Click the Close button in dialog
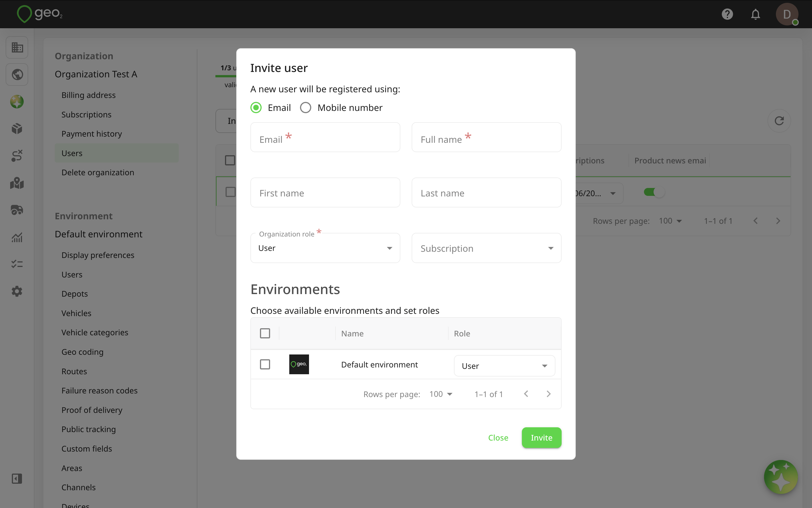 (x=498, y=437)
